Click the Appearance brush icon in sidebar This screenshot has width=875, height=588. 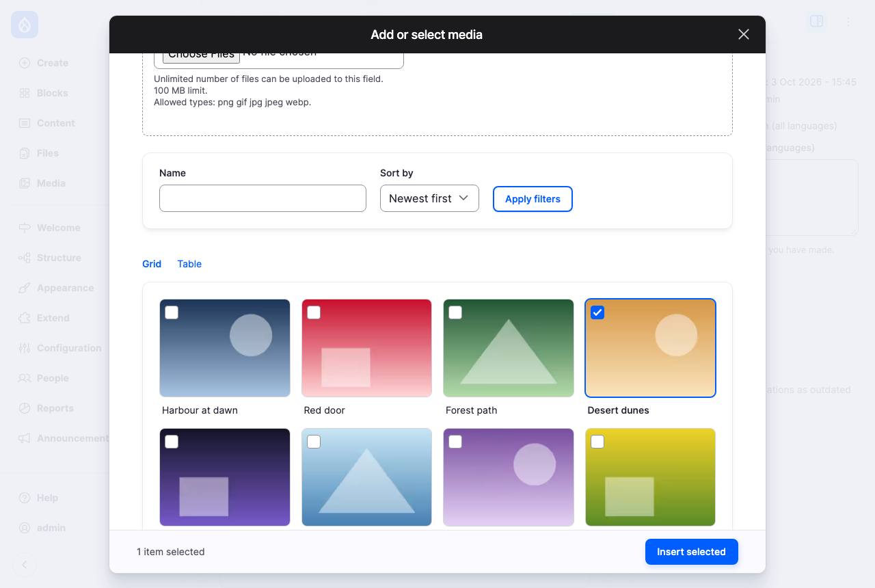(25, 288)
